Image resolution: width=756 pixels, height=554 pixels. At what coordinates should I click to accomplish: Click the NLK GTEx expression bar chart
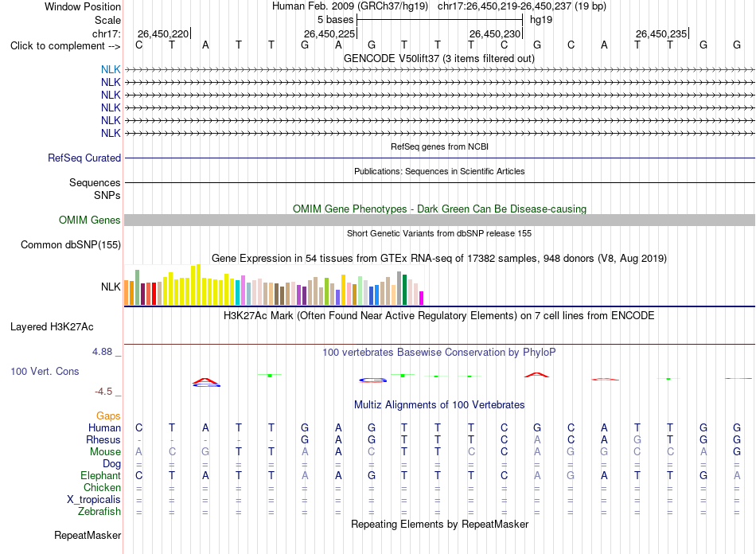(274, 284)
